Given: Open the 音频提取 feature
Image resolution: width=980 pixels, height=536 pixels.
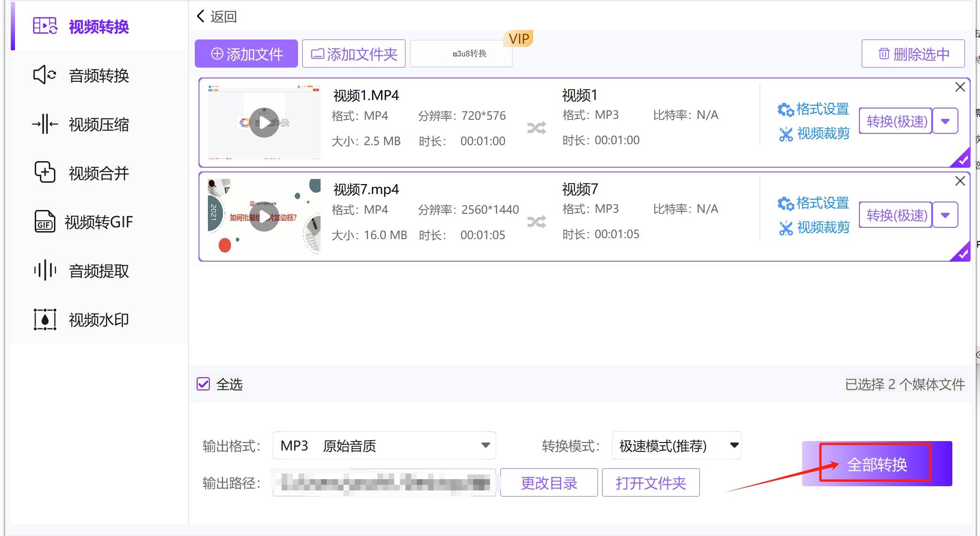Looking at the screenshot, I should (98, 271).
